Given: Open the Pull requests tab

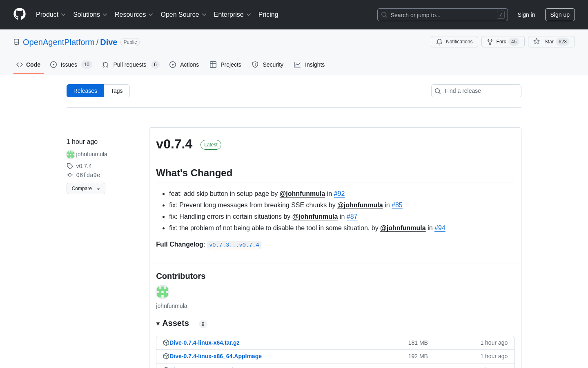Looking at the screenshot, I should pyautogui.click(x=131, y=65).
